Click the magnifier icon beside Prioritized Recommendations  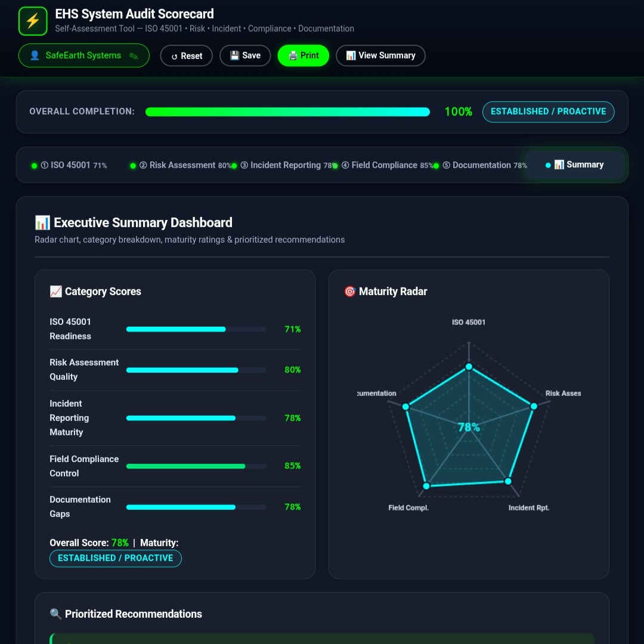55,614
